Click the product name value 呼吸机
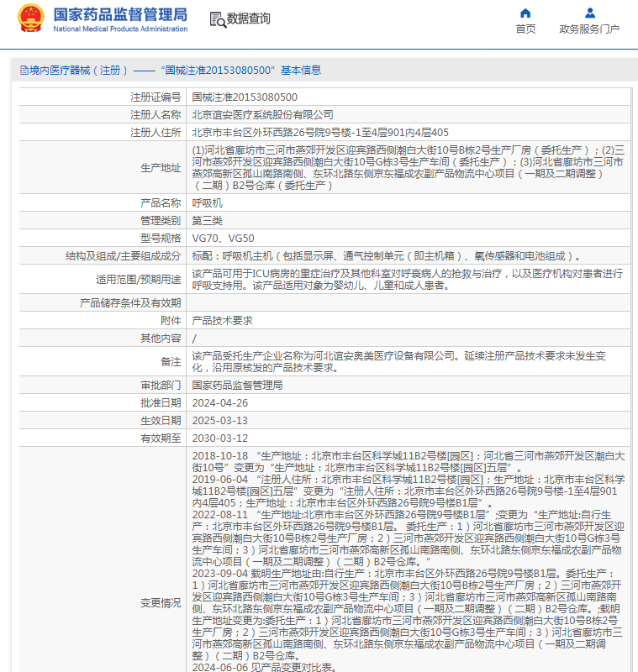 pyautogui.click(x=207, y=203)
